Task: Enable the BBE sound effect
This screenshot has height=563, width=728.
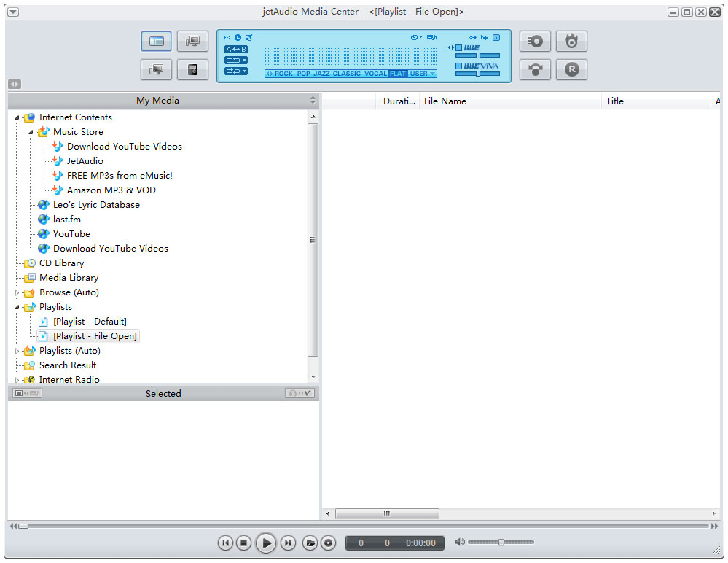Action: click(x=459, y=47)
